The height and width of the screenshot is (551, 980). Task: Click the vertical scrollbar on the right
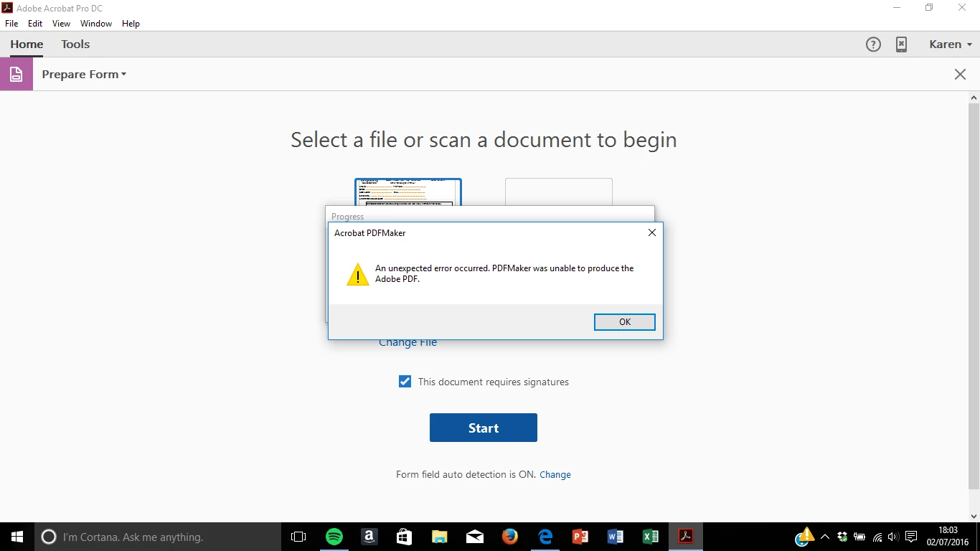tap(974, 296)
